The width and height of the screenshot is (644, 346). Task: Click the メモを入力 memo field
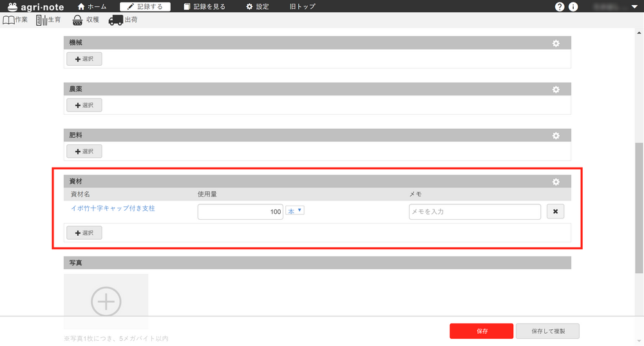(x=475, y=211)
